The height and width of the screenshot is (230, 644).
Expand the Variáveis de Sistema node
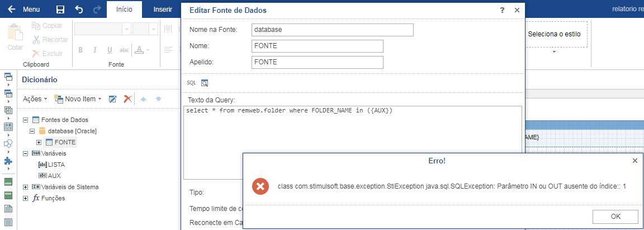tap(26, 187)
